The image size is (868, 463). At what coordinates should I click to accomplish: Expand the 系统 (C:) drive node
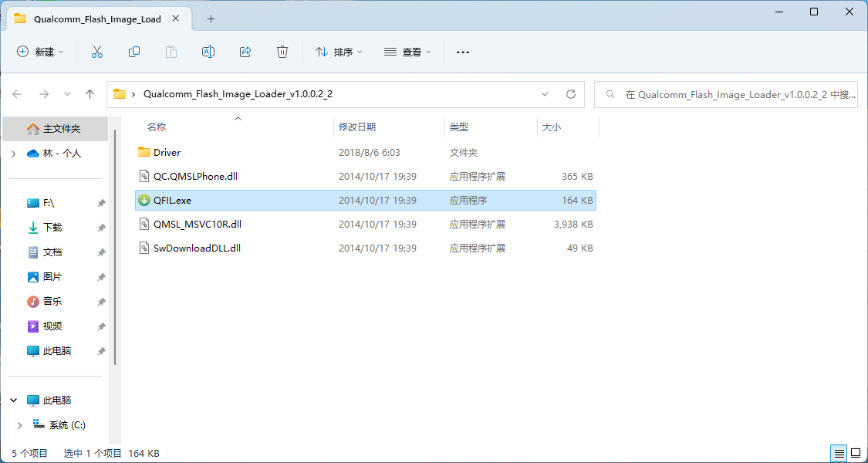(20, 424)
